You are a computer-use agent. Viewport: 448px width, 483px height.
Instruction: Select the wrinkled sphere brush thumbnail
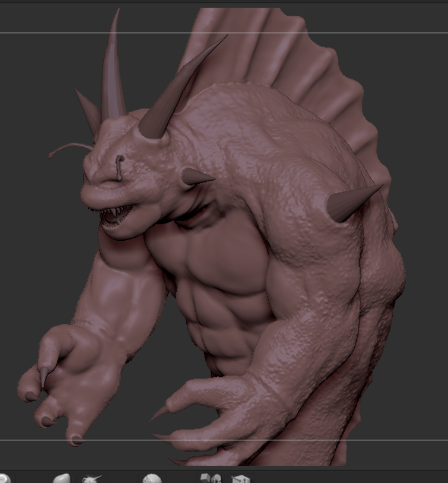pyautogui.click(x=152, y=479)
